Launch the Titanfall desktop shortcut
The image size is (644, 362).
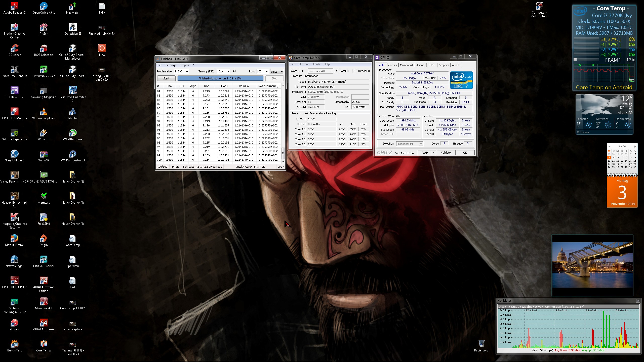pyautogui.click(x=73, y=113)
